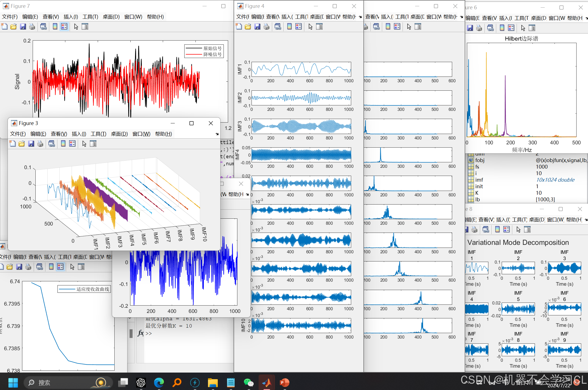This screenshot has height=390, width=588.
Task: Toggle Insert Colorbar in Figure 3 toolbar
Action: tap(63, 144)
